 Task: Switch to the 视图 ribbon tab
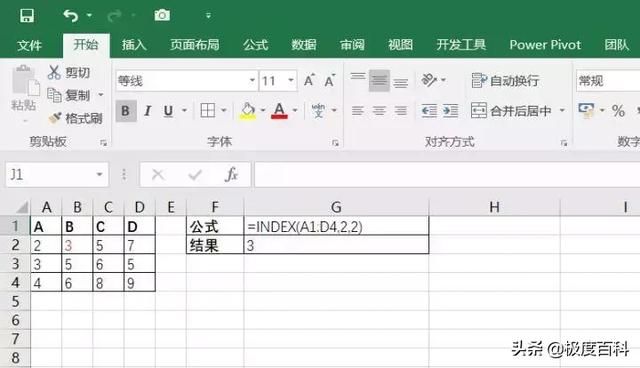[x=400, y=44]
